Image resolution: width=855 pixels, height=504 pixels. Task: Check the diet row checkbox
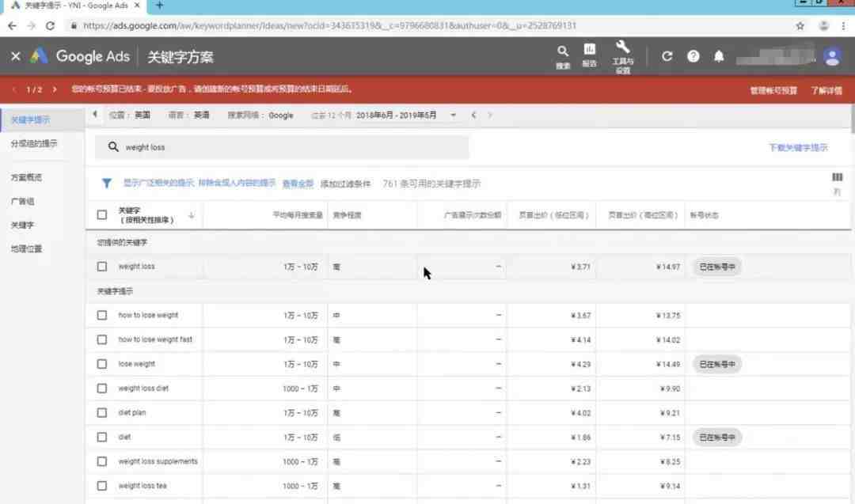pyautogui.click(x=102, y=437)
